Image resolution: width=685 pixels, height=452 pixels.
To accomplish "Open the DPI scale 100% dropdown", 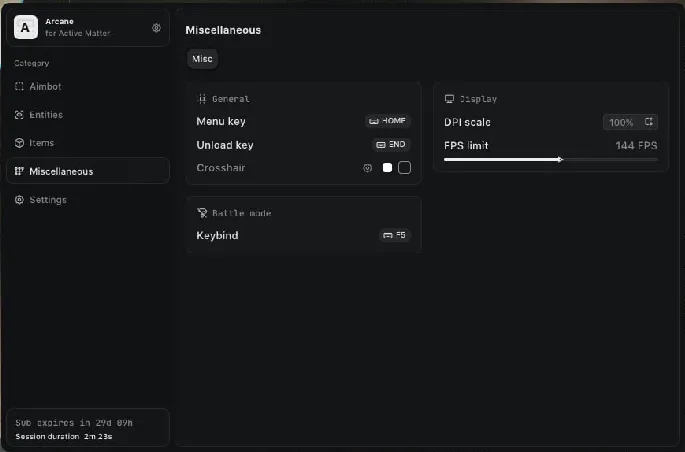I will coord(630,122).
